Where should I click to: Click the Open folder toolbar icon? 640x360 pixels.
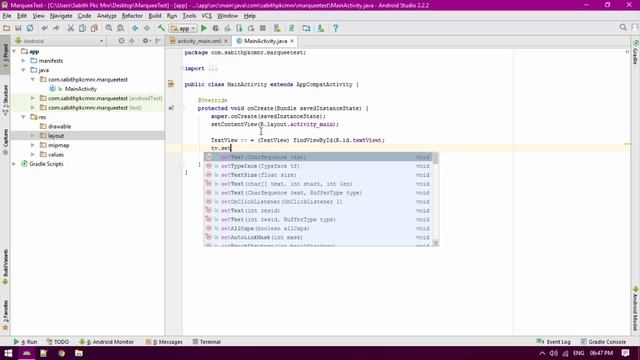(6, 28)
